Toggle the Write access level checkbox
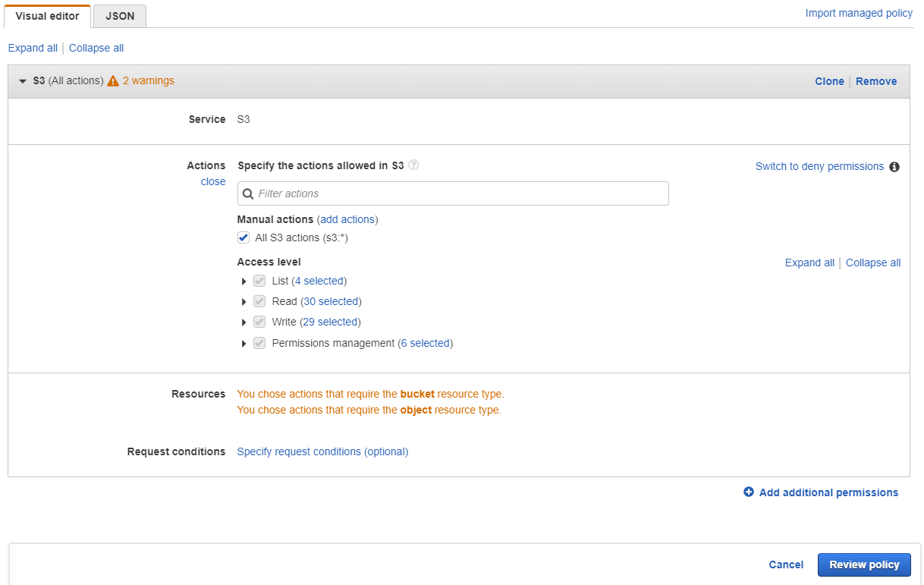 [x=259, y=322]
